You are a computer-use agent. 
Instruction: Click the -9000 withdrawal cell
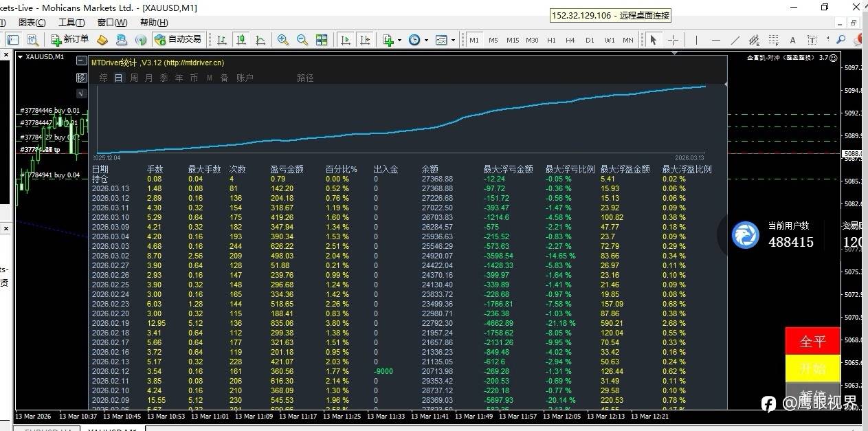click(383, 371)
